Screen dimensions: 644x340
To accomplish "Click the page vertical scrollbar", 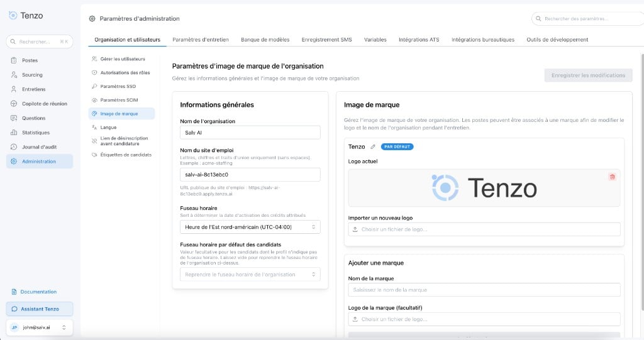I will point(642,182).
